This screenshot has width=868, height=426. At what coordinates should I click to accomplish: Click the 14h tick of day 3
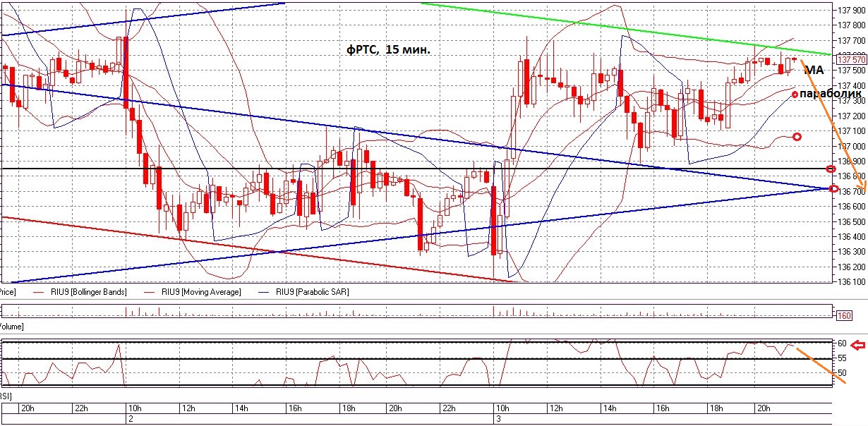(610, 408)
